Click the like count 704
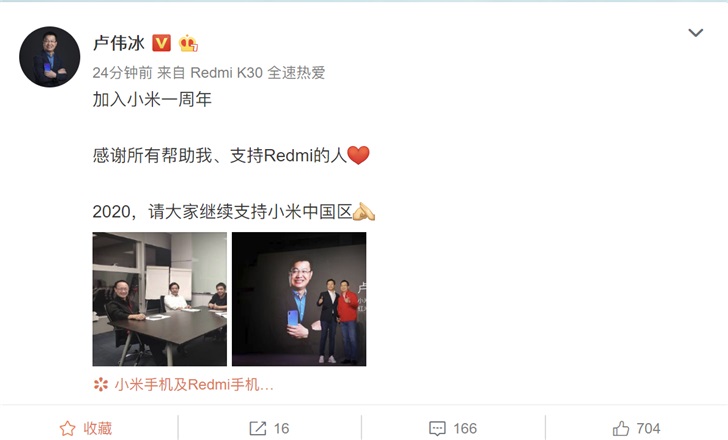The image size is (728, 440). (x=648, y=428)
